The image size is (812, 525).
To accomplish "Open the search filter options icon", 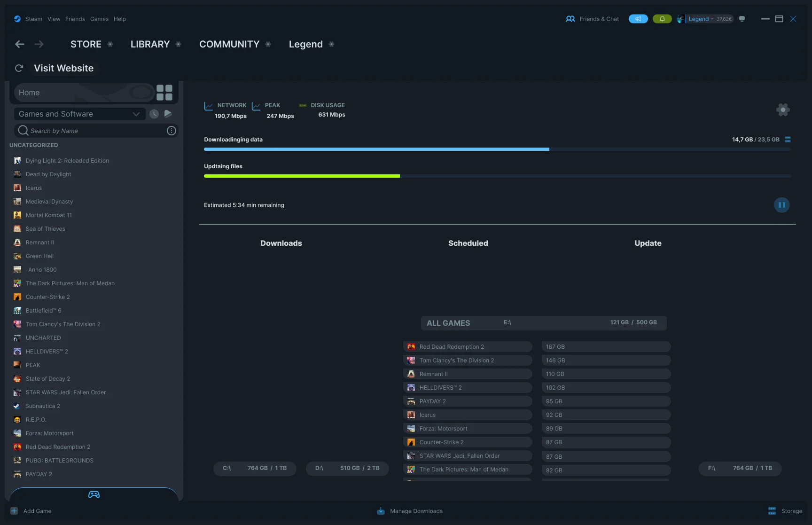I will point(172,131).
